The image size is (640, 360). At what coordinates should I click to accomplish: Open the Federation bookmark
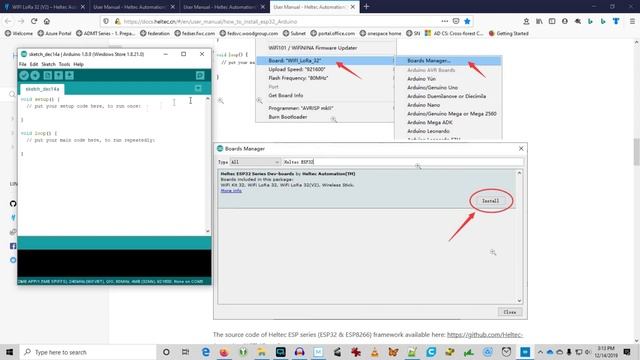click(155, 33)
